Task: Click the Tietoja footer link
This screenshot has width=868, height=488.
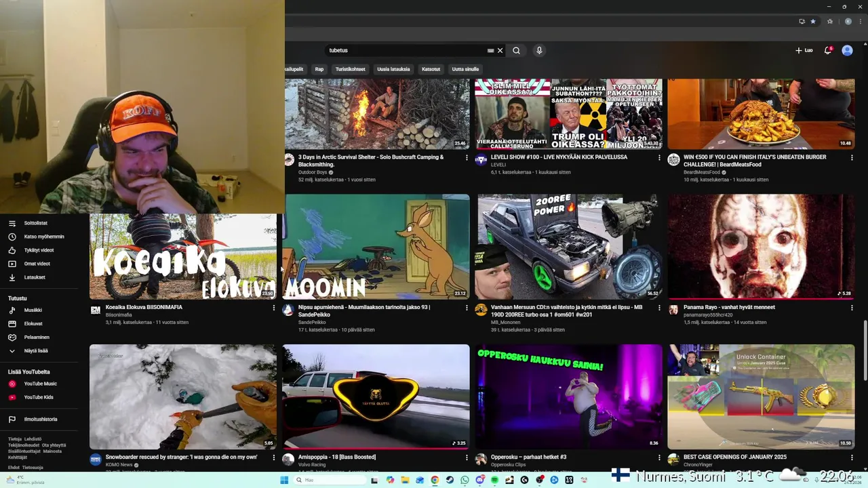Action: 15,439
